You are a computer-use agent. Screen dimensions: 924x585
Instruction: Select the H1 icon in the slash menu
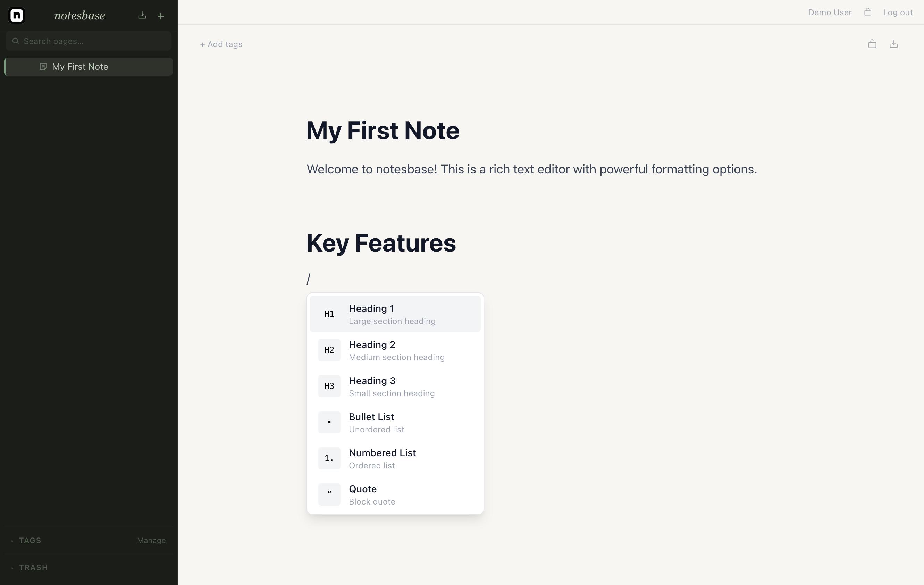(329, 313)
